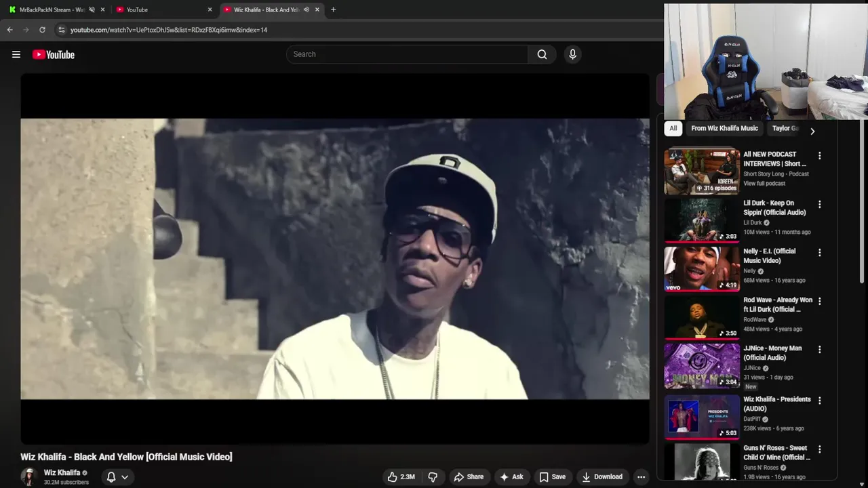Close the MrBackPackN Stream tab
868x488 pixels.
tap(103, 9)
